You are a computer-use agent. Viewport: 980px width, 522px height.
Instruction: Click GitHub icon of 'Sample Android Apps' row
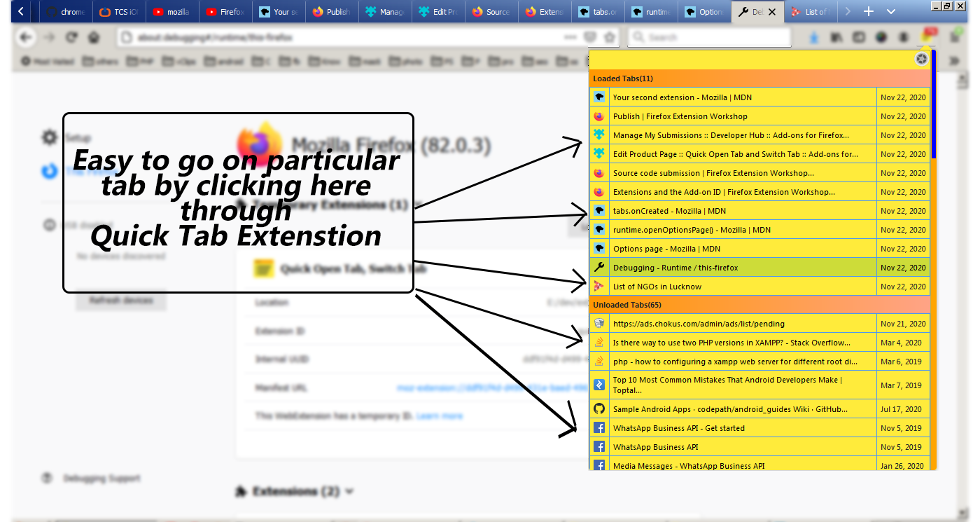(x=599, y=409)
